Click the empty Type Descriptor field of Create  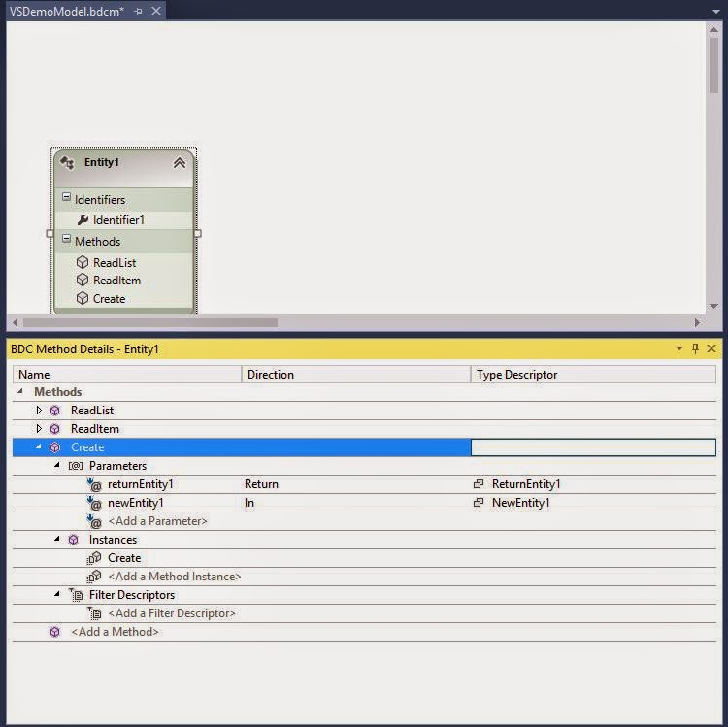593,447
